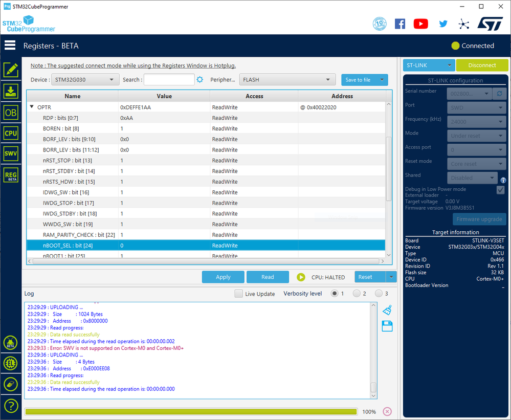Open the YouTube icon link
Screen dimensions: 511x420
[x=421, y=24]
